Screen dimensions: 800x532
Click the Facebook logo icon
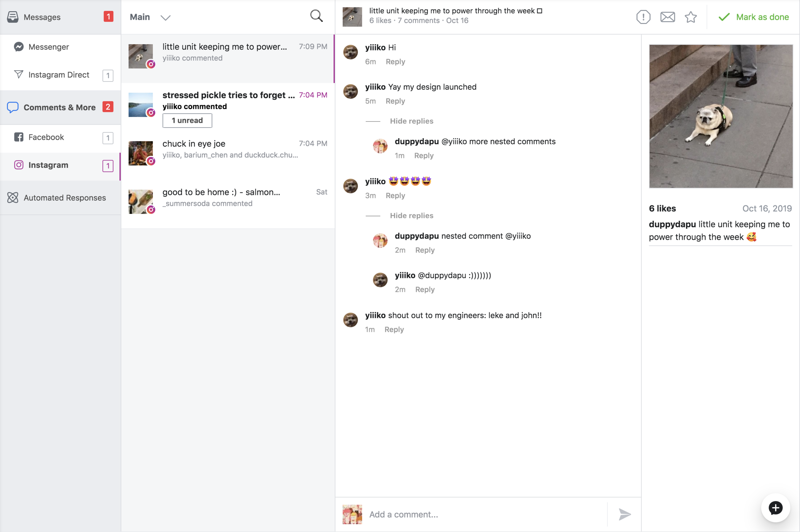pyautogui.click(x=19, y=137)
